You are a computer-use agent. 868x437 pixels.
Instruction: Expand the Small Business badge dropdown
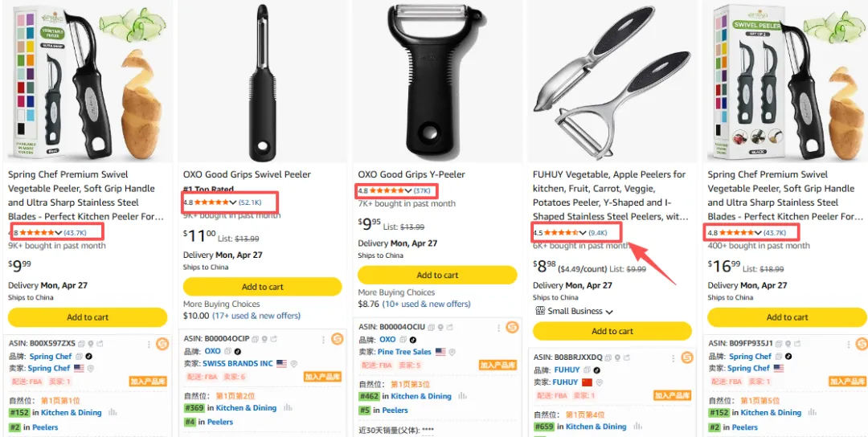609,312
